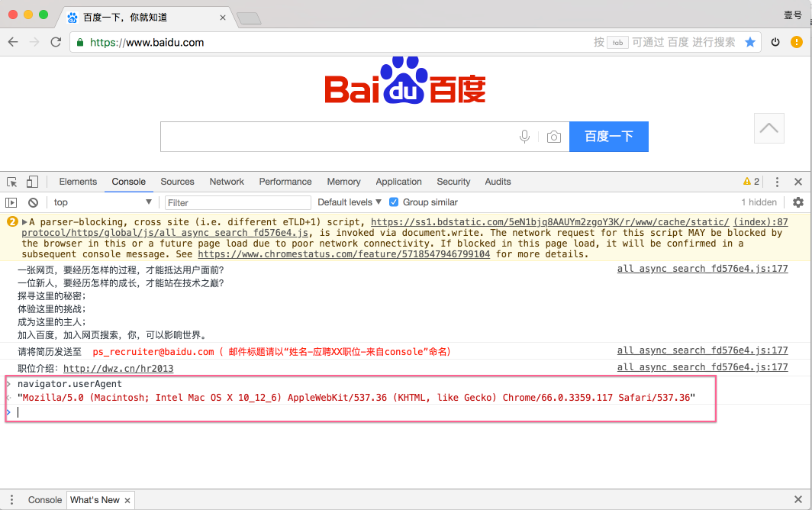The width and height of the screenshot is (812, 510).
Task: Open the ss1.bdstatic.com script link
Action: (549, 222)
